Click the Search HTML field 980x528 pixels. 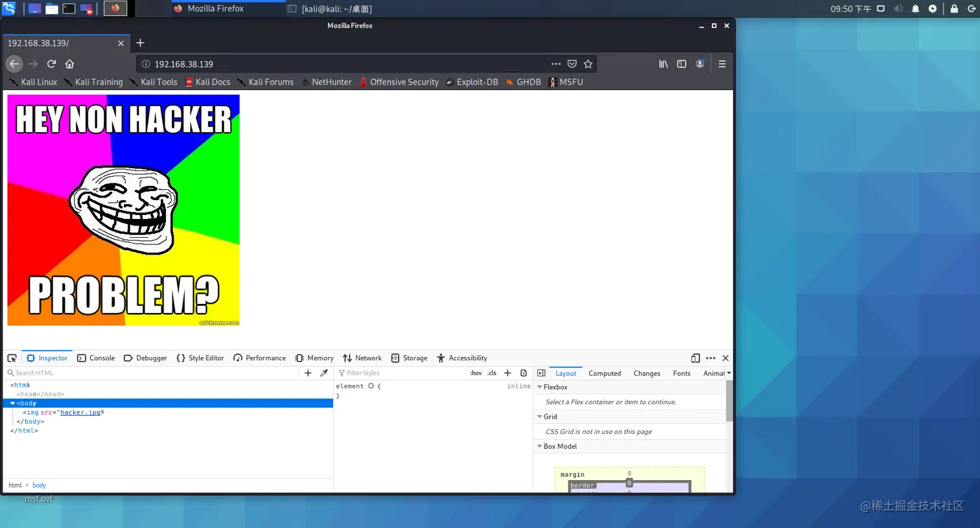(x=152, y=373)
